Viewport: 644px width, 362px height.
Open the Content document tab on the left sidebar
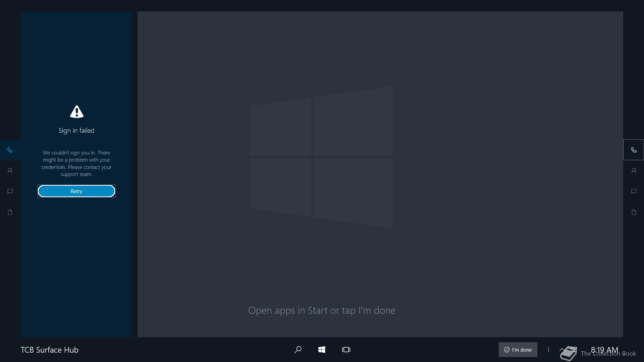(x=10, y=212)
